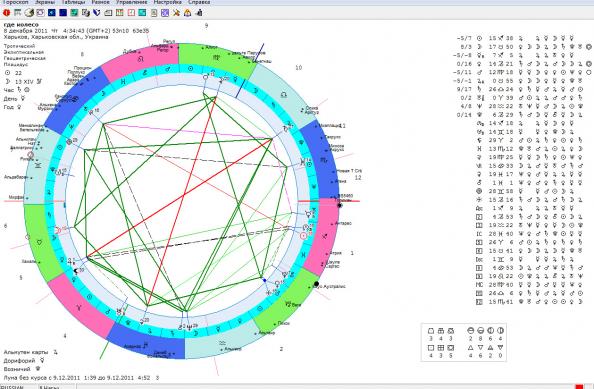This screenshot has width=594, height=389.
Task: Click the red exclamation mark toolbar icon
Action: point(6,13)
